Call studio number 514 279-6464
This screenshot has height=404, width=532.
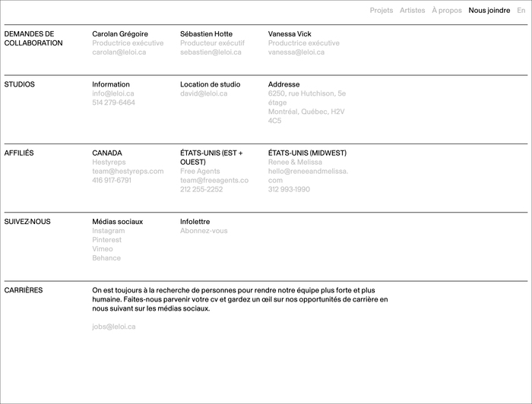tap(114, 103)
